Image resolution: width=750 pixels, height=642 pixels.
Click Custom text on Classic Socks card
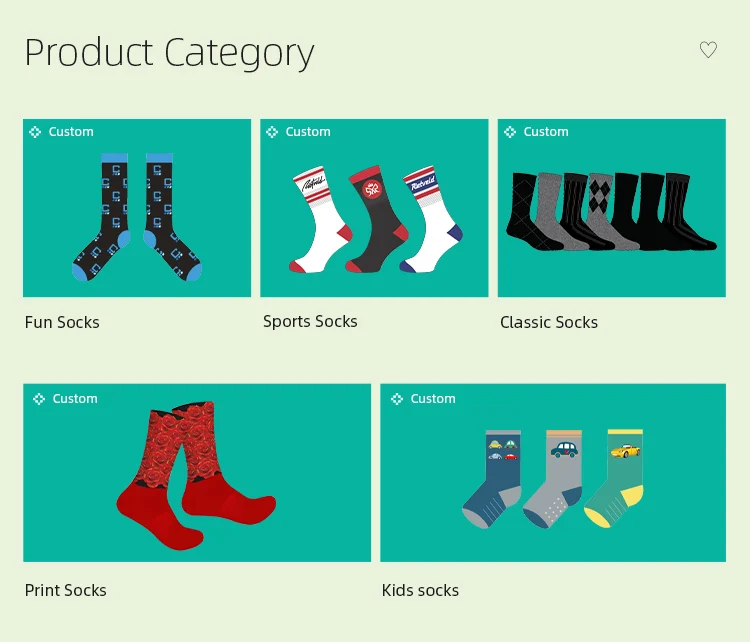click(x=546, y=132)
